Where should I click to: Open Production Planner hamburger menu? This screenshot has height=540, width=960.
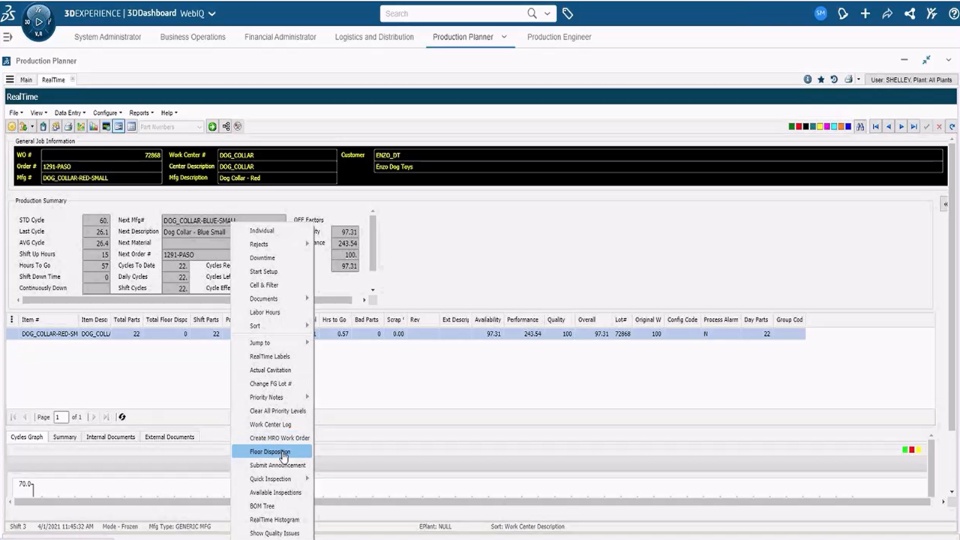coord(10,80)
